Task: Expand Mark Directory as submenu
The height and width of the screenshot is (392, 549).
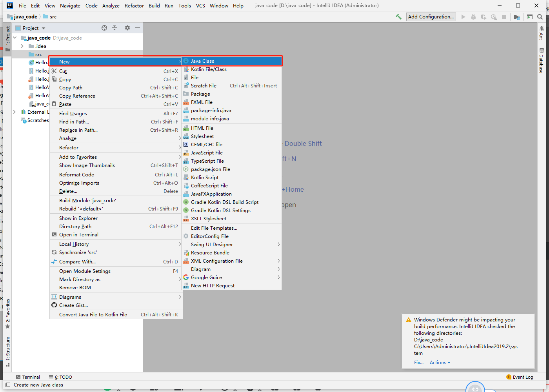Action: click(x=116, y=279)
